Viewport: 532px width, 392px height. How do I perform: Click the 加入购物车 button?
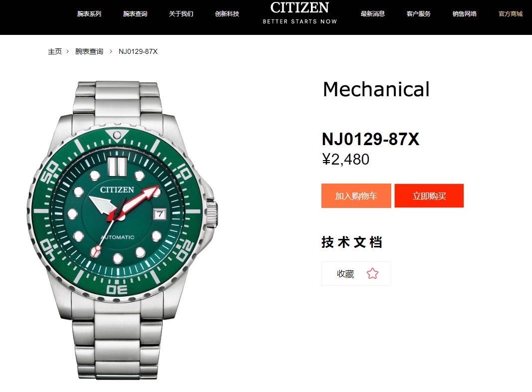click(356, 196)
